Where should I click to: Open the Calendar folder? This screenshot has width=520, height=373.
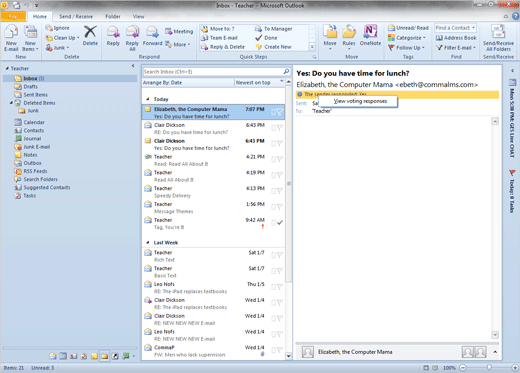pyautogui.click(x=34, y=122)
